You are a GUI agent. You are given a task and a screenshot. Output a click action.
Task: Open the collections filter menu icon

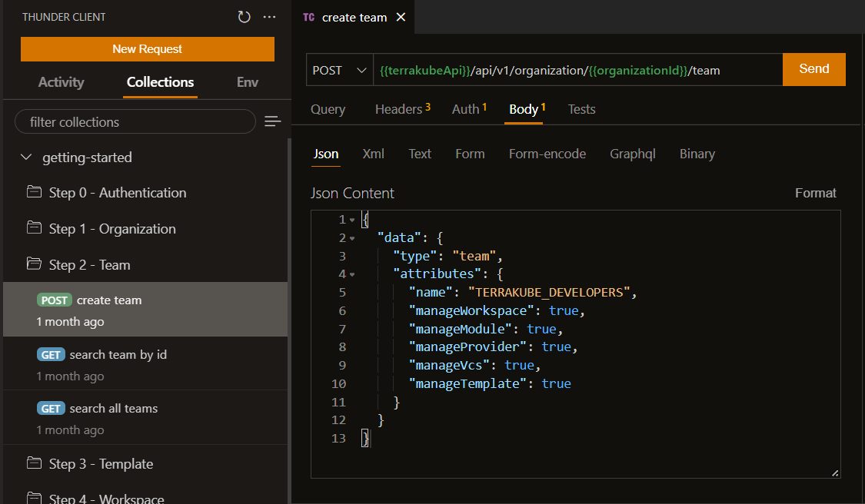[272, 121]
